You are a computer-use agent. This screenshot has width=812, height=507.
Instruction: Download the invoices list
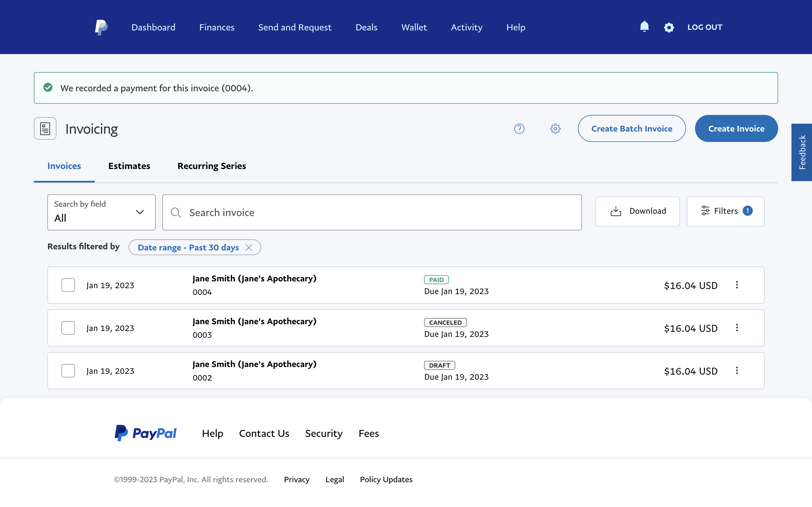637,211
